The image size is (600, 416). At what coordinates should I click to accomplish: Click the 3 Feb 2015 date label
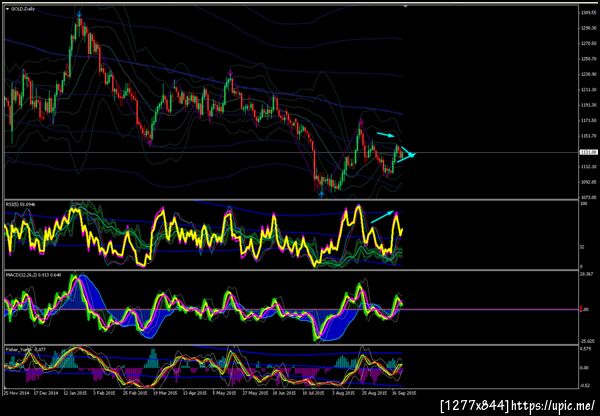(105, 393)
